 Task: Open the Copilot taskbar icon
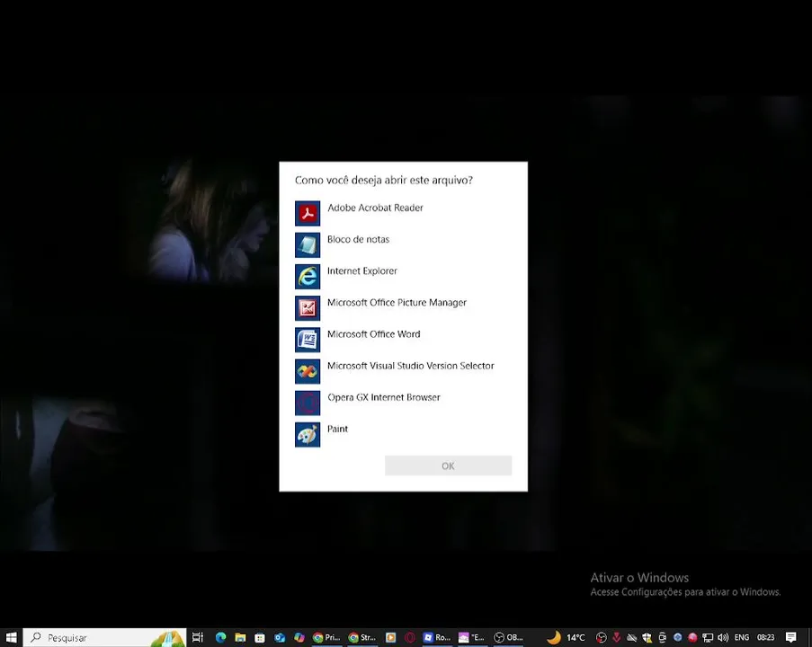click(299, 637)
